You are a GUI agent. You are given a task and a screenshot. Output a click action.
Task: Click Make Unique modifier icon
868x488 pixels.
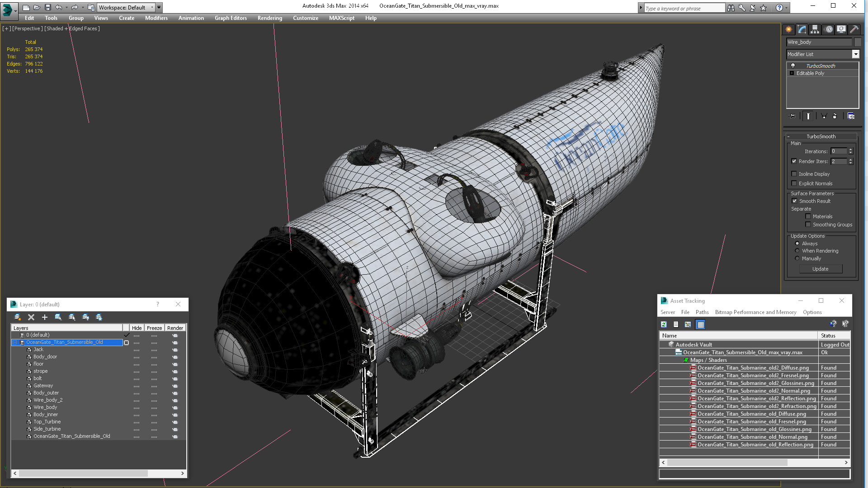pyautogui.click(x=824, y=116)
